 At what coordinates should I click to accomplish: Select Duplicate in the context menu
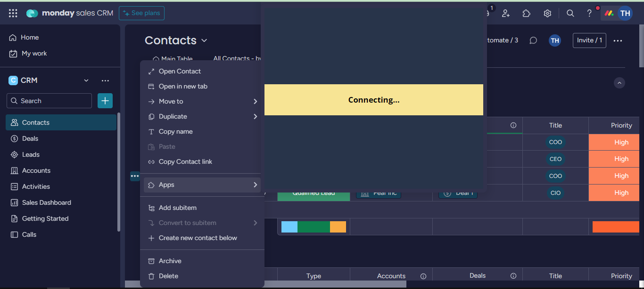click(173, 116)
